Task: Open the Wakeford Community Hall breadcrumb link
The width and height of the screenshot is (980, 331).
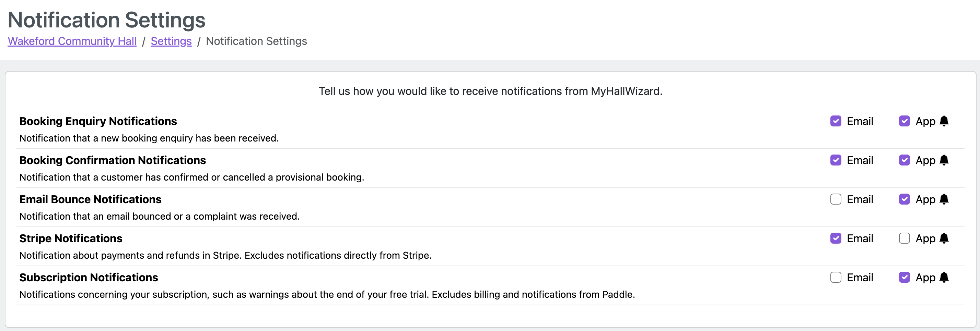Action: click(x=72, y=41)
